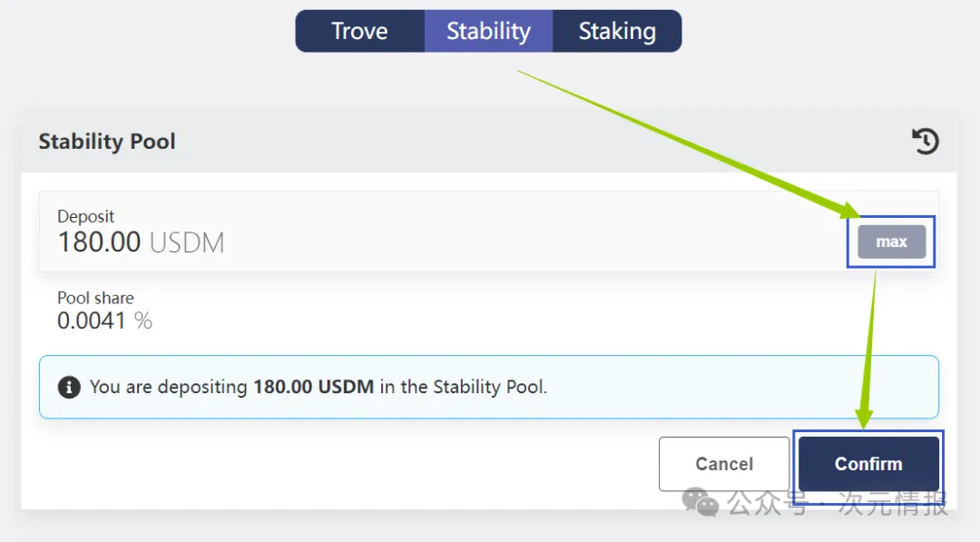The height and width of the screenshot is (542, 980).
Task: Open the Staking tab
Action: pos(617,31)
